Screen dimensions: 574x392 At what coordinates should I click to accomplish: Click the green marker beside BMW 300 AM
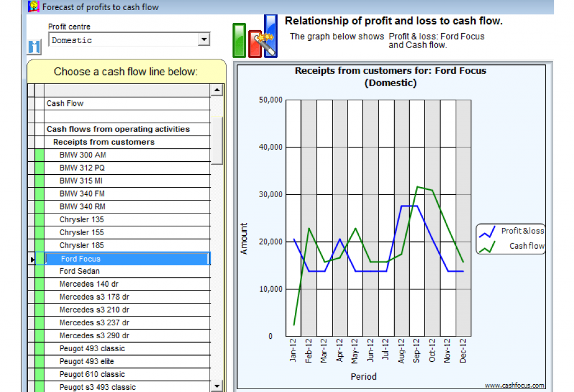pyautogui.click(x=40, y=155)
